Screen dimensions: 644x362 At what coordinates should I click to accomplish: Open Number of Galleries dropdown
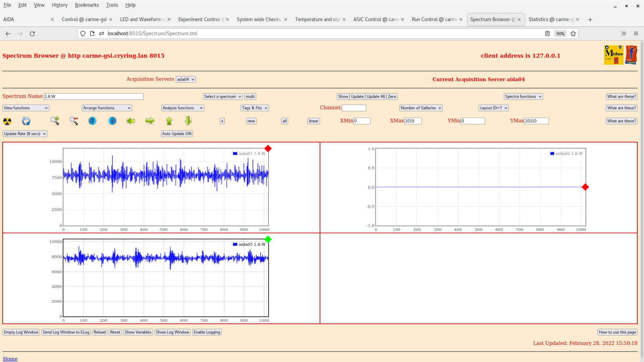pos(421,108)
